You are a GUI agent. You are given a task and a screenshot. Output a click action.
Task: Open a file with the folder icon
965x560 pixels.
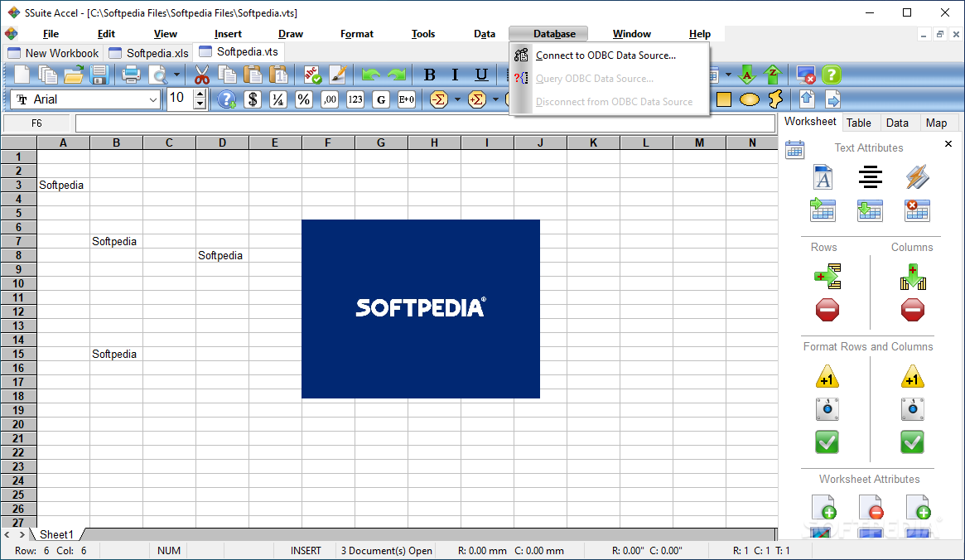click(73, 75)
